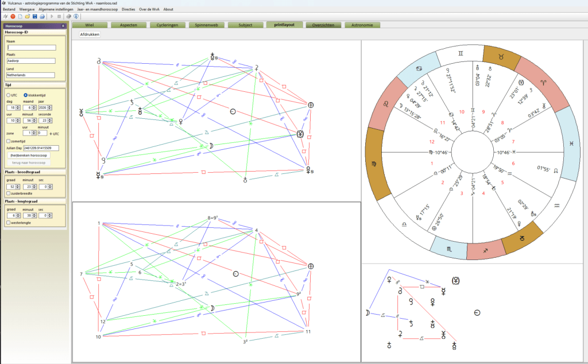Open the Jaar- en maandhoroscoop menu
The image size is (588, 364).
coord(98,9)
